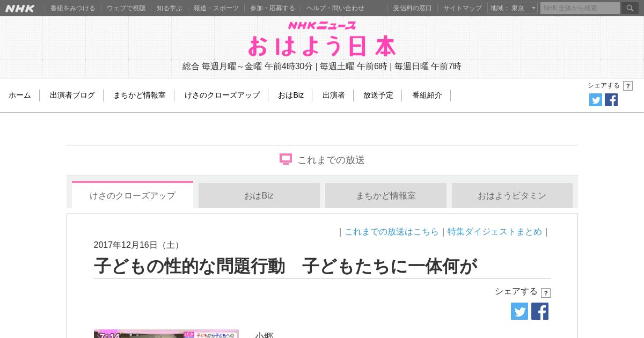Open ウェブで視聴 in top menu
The width and height of the screenshot is (644, 338).
126,8
